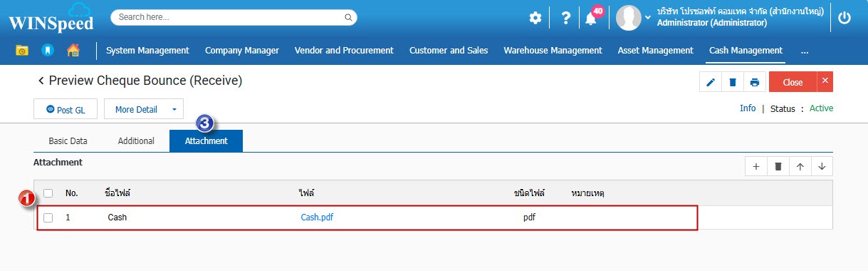Viewport: 868px width, 271px height.
Task: Open the overflow menu with the three dots
Action: [805, 51]
